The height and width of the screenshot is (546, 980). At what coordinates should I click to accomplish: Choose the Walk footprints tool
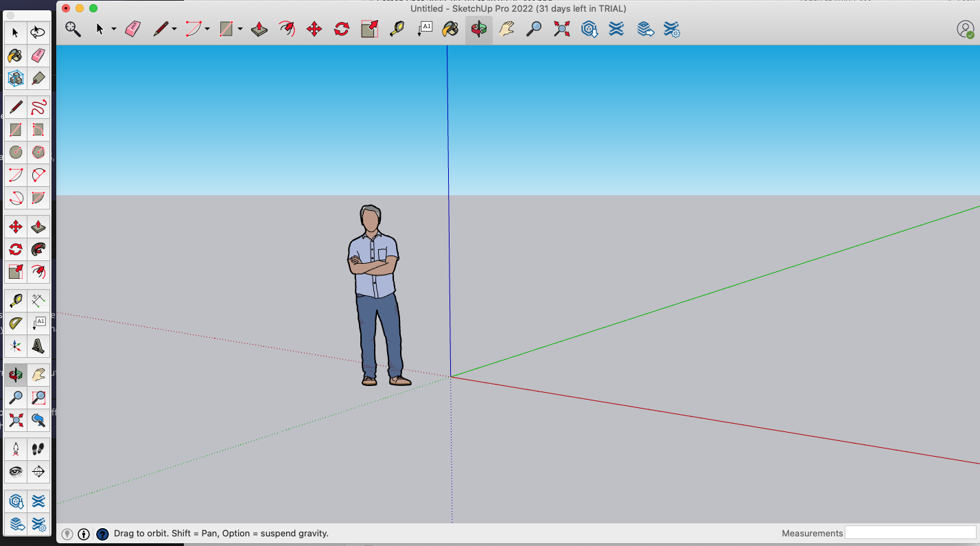[38, 449]
